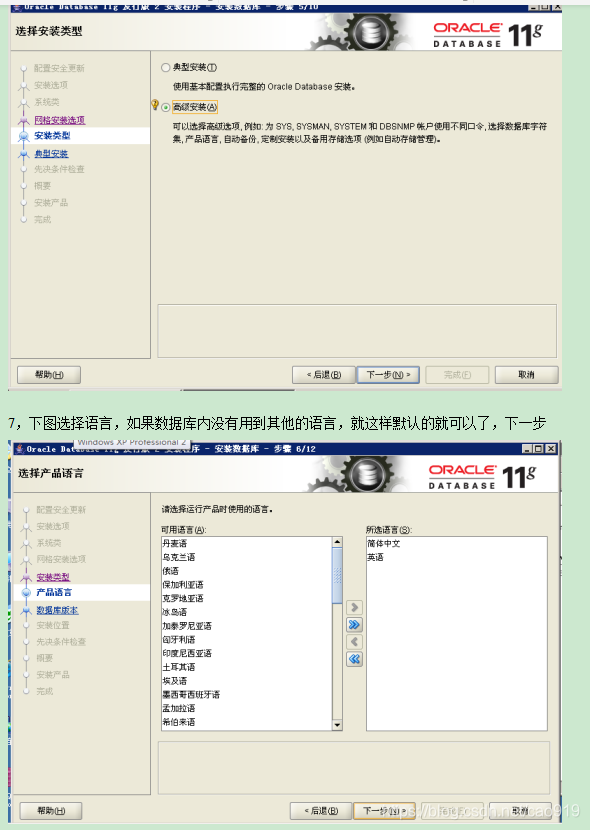Click 后退(B) button in 选择安装类型 window

324,375
